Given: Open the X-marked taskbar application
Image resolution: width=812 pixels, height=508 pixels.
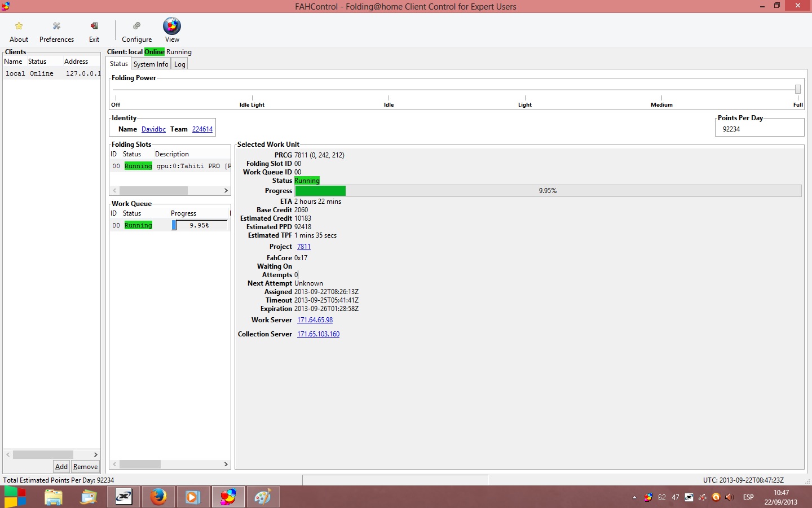Looking at the screenshot, I should pyautogui.click(x=123, y=497).
